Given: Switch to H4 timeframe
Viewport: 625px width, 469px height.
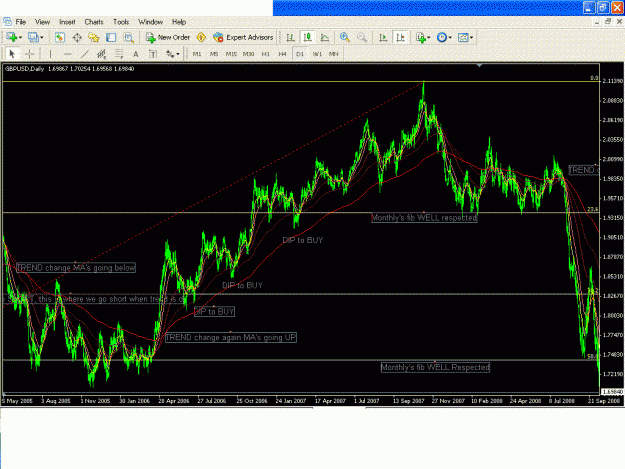Looking at the screenshot, I should coord(283,54).
